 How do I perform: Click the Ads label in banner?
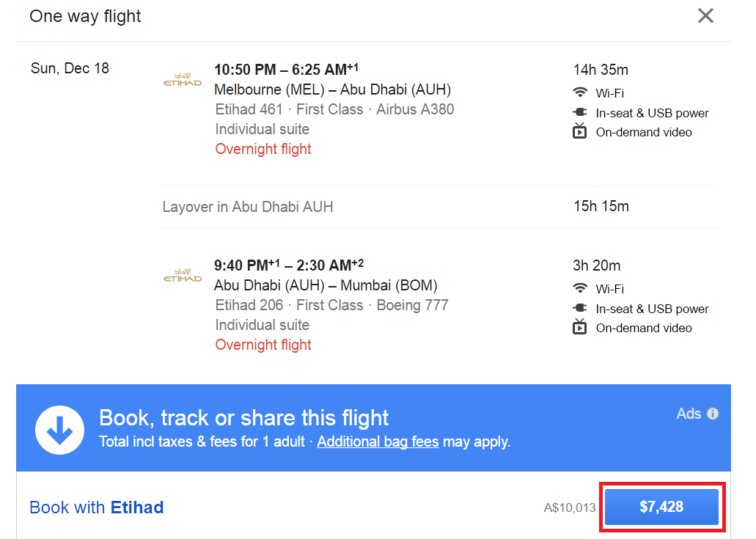[689, 414]
